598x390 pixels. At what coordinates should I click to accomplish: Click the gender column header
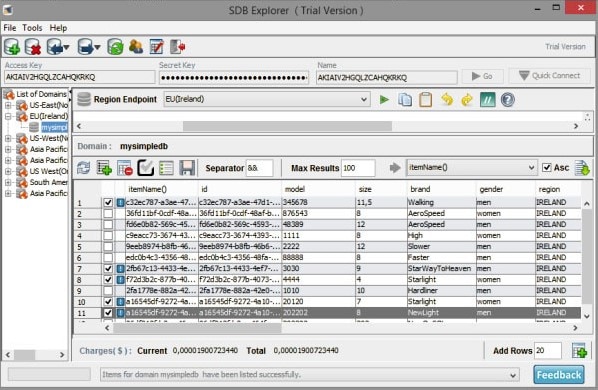tap(491, 189)
